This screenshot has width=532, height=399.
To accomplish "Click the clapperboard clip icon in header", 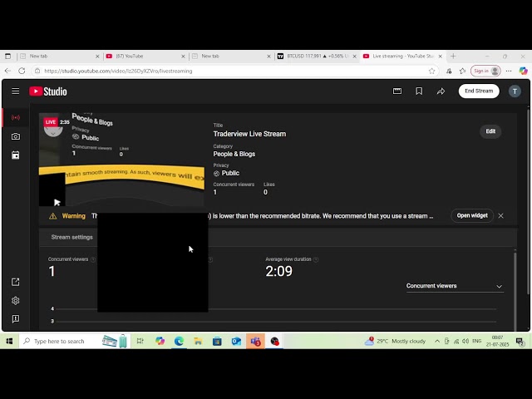I will coord(397,91).
